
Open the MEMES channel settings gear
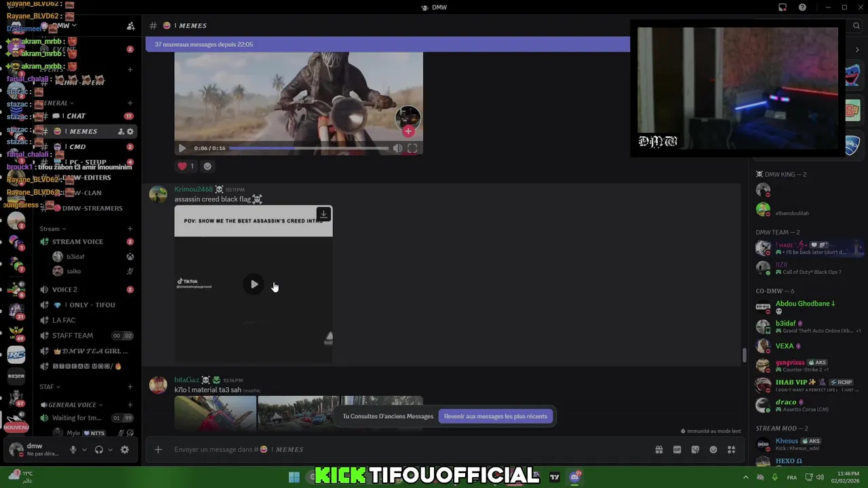(x=130, y=131)
